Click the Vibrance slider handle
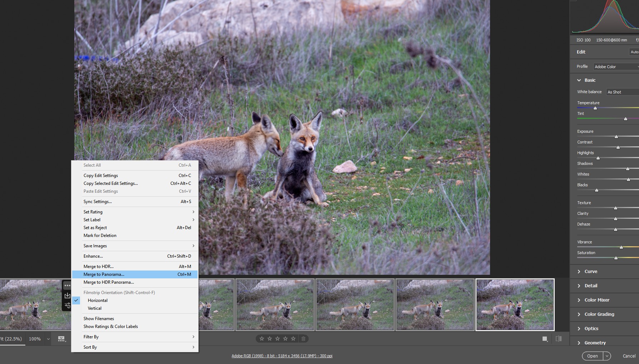Image resolution: width=639 pixels, height=364 pixels. pyautogui.click(x=621, y=247)
